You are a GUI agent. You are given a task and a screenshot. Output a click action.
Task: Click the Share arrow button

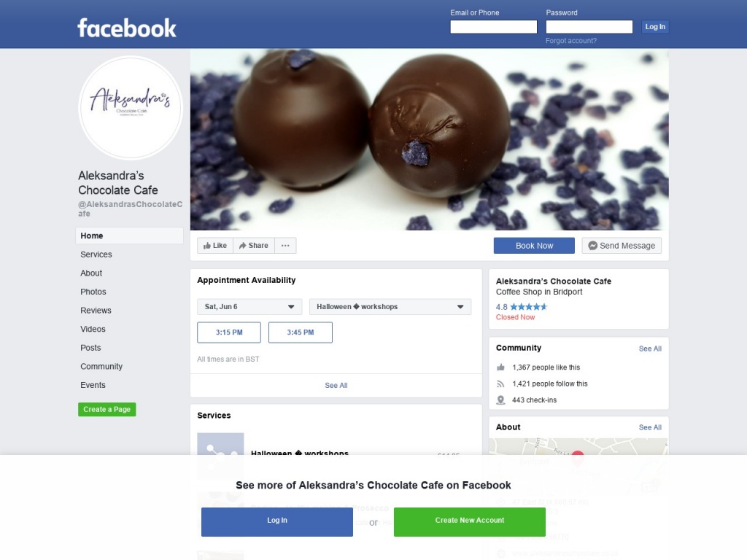click(x=254, y=245)
